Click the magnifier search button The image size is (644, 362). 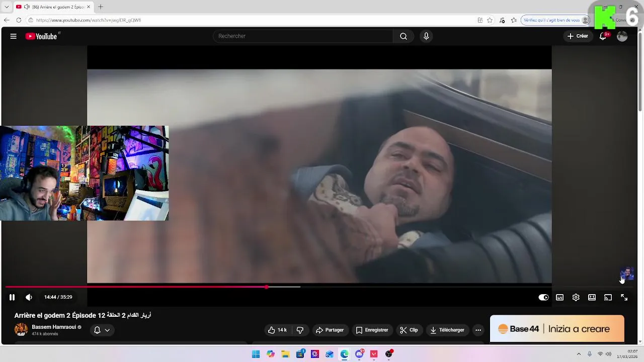tap(404, 36)
